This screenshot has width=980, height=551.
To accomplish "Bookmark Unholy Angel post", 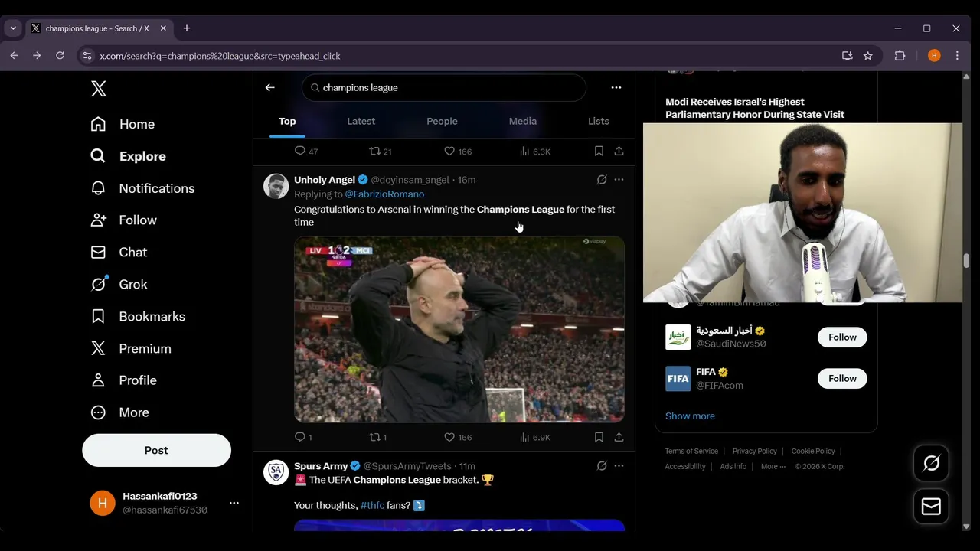I will pyautogui.click(x=599, y=437).
